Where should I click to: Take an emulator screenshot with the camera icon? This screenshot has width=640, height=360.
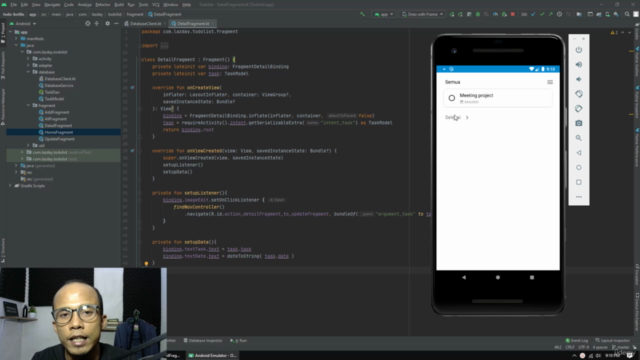coord(579,123)
